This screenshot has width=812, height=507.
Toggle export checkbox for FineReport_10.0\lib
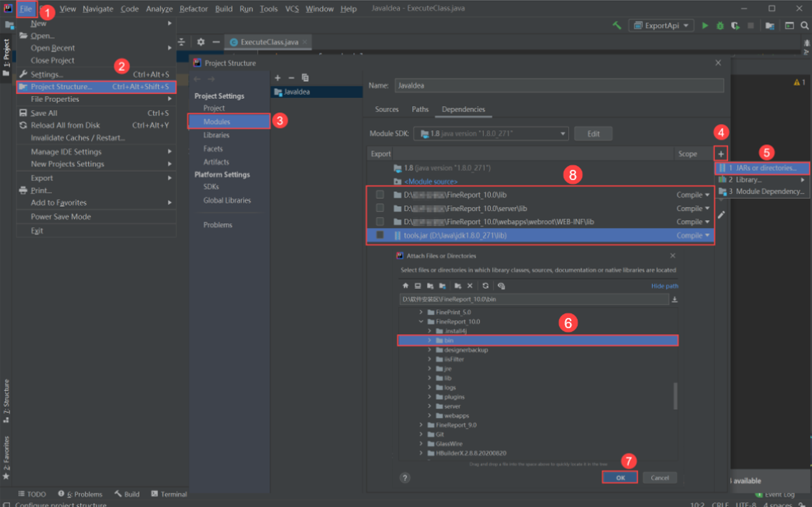[x=380, y=195]
